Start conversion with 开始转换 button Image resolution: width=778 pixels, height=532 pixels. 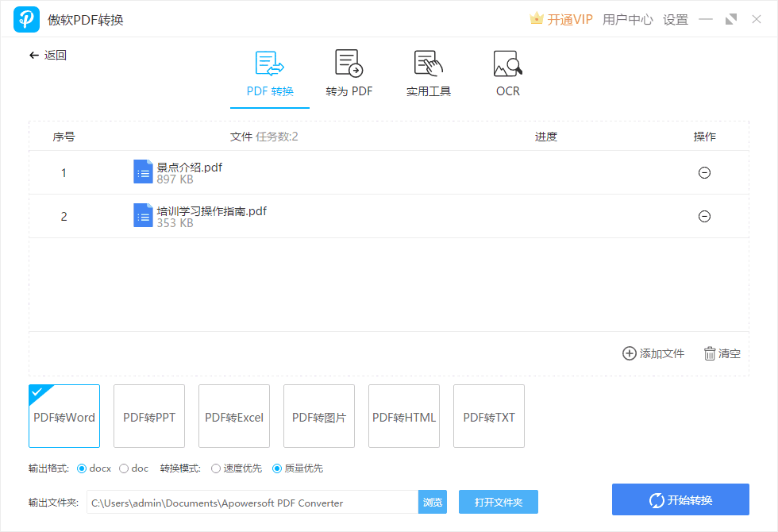680,499
